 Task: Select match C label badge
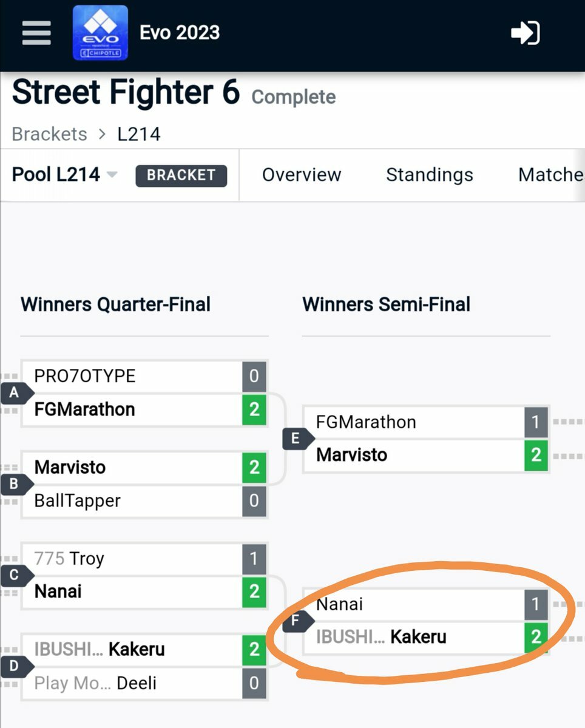(x=15, y=575)
